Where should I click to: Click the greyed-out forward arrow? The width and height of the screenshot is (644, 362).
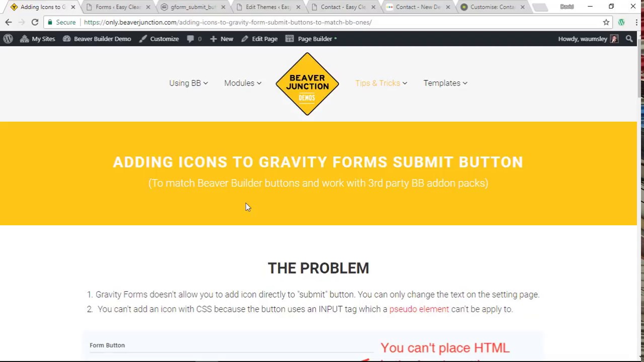coord(22,22)
